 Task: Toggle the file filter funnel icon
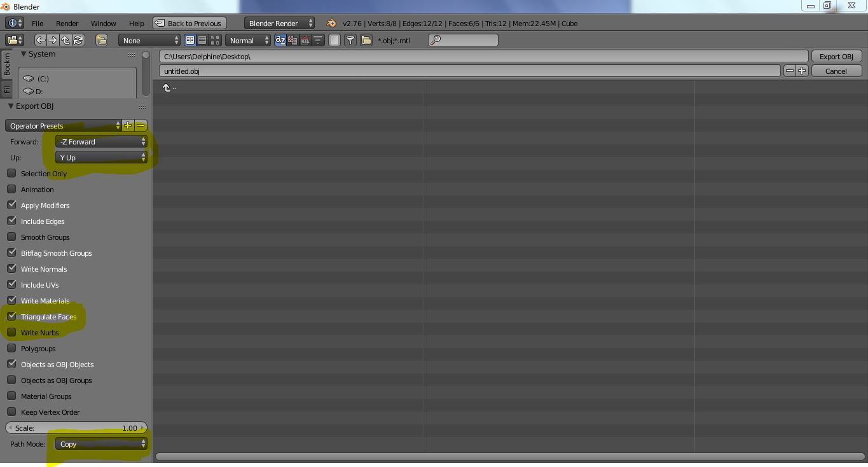click(350, 40)
